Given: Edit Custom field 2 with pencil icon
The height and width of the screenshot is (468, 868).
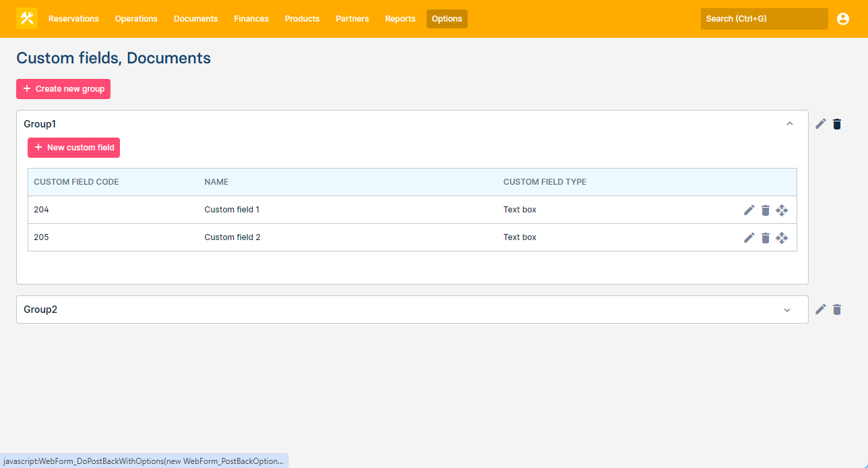Looking at the screenshot, I should (749, 238).
